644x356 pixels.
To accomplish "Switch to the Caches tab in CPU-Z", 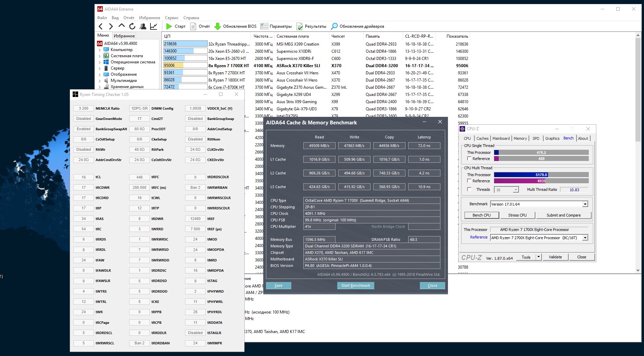I will pos(482,138).
